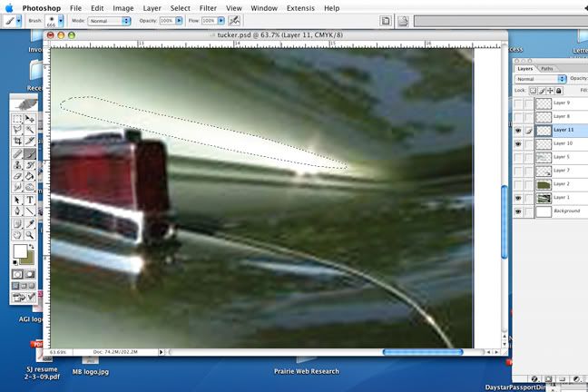The width and height of the screenshot is (588, 392).
Task: Select the Move tool
Action: point(30,119)
